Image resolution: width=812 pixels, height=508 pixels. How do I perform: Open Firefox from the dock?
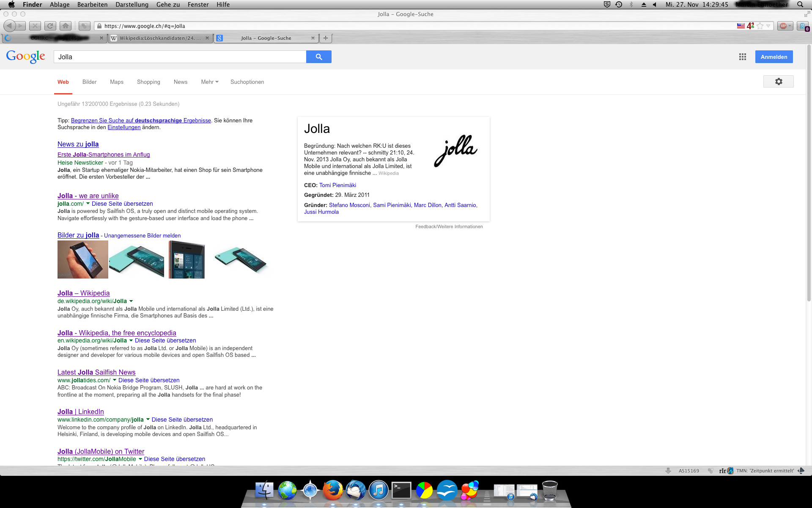pos(333,490)
